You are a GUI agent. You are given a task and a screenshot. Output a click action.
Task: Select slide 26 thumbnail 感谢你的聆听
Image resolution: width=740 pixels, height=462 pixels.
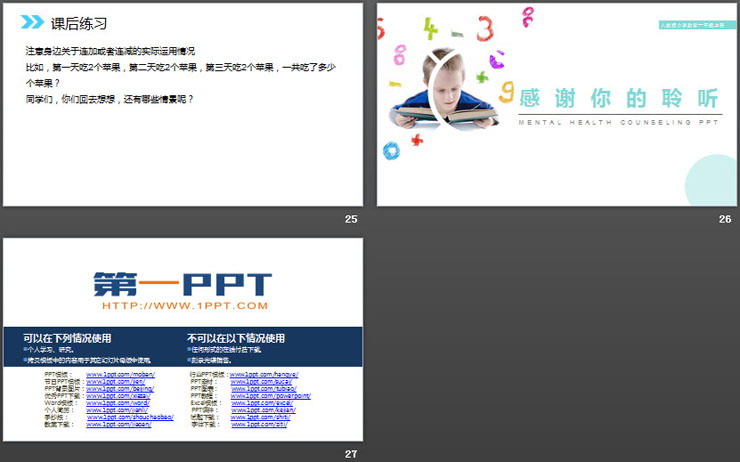[x=557, y=104]
